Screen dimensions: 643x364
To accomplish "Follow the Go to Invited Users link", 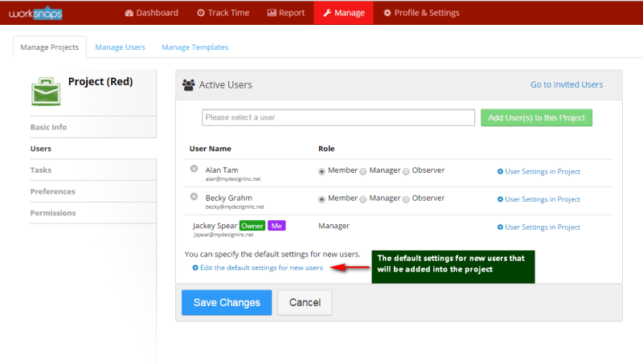I will [x=567, y=84].
